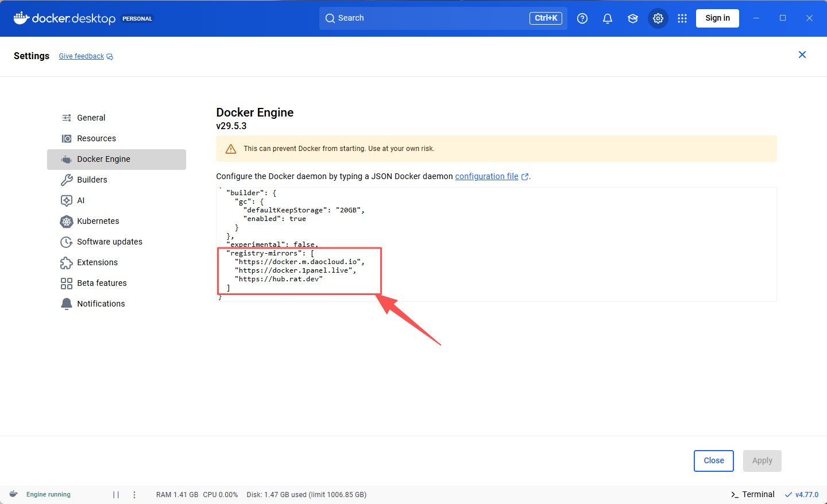Viewport: 827px width, 504px height.
Task: Click the Engine running status whale icon
Action: pos(14,494)
